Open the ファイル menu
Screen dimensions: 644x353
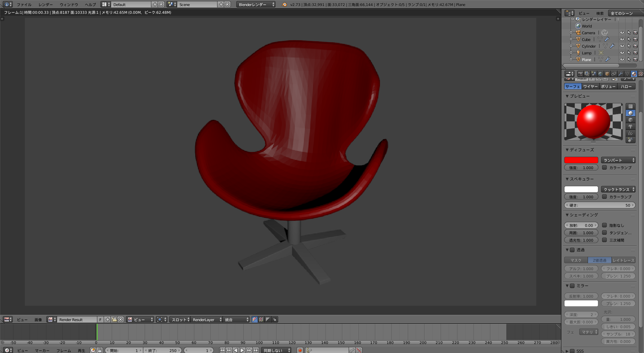point(24,4)
